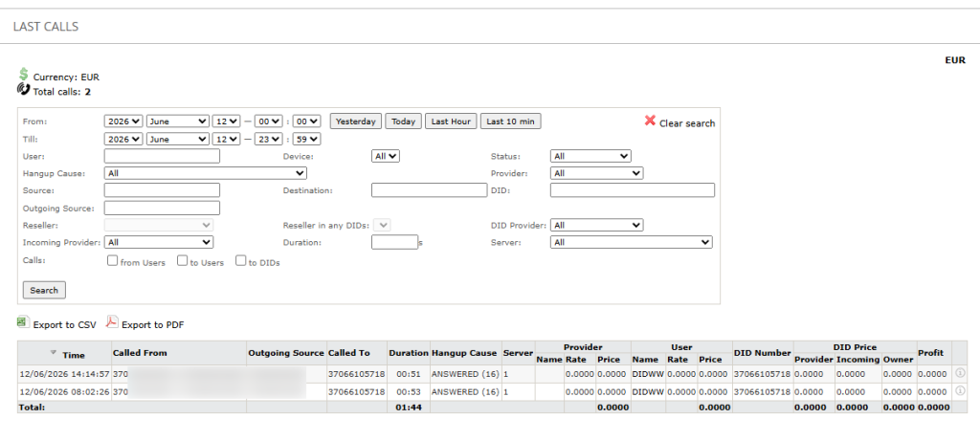
Task: Click the DID Number column header
Action: (x=763, y=353)
